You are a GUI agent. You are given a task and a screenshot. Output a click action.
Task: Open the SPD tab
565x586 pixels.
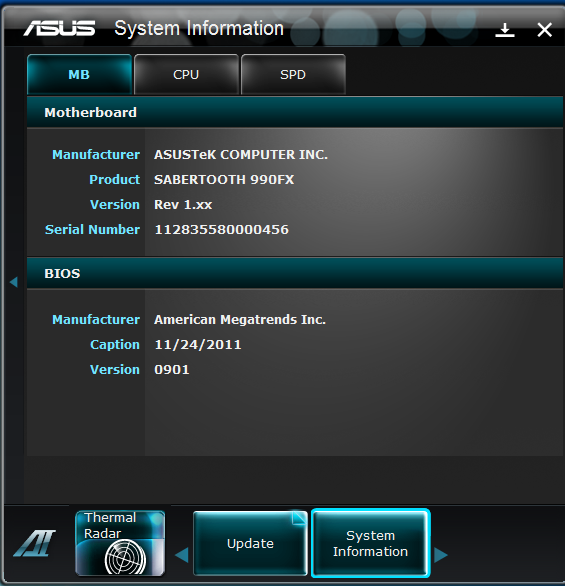pyautogui.click(x=293, y=74)
